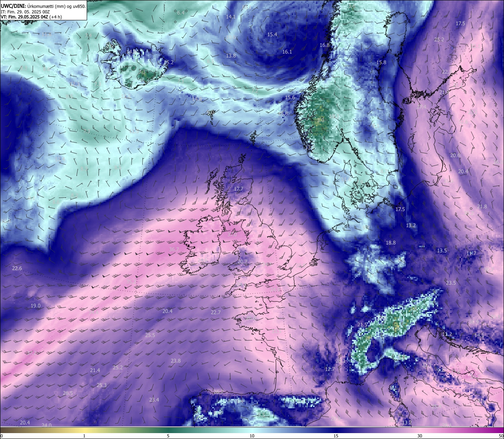Screen dimensions: 504x439
Task: Click the 19.0 value on the map
Action: coord(35,306)
